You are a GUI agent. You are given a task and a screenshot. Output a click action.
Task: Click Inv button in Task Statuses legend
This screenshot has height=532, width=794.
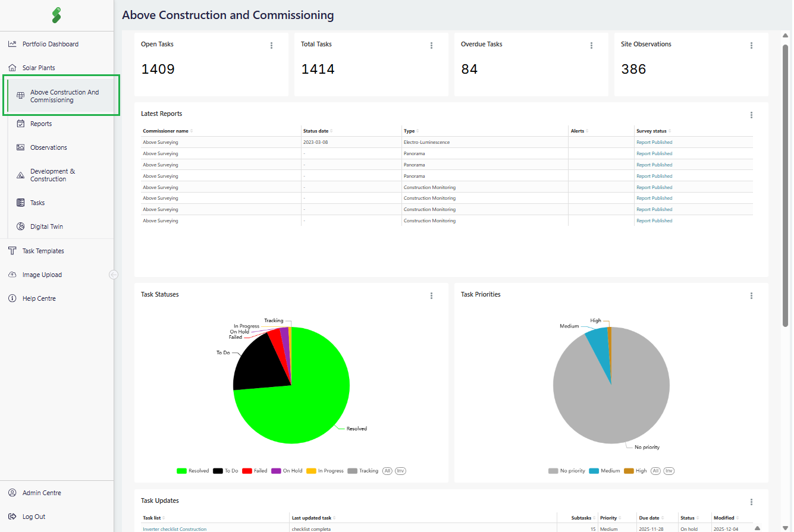coord(400,471)
